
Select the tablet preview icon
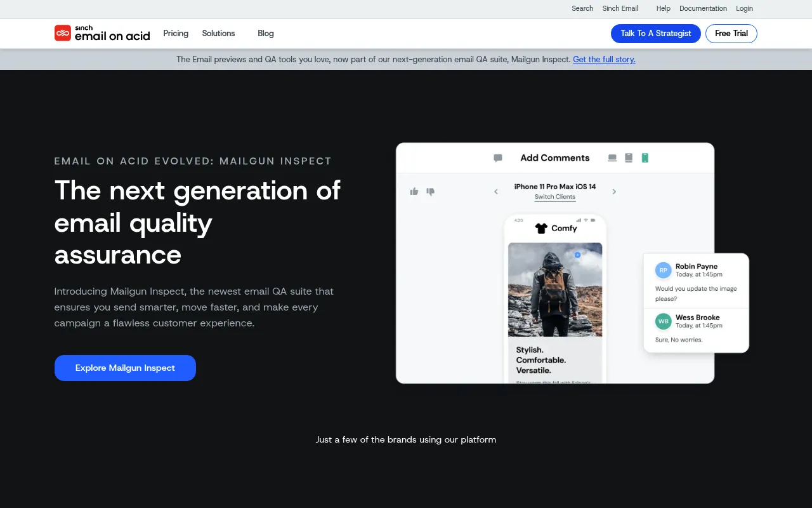629,158
